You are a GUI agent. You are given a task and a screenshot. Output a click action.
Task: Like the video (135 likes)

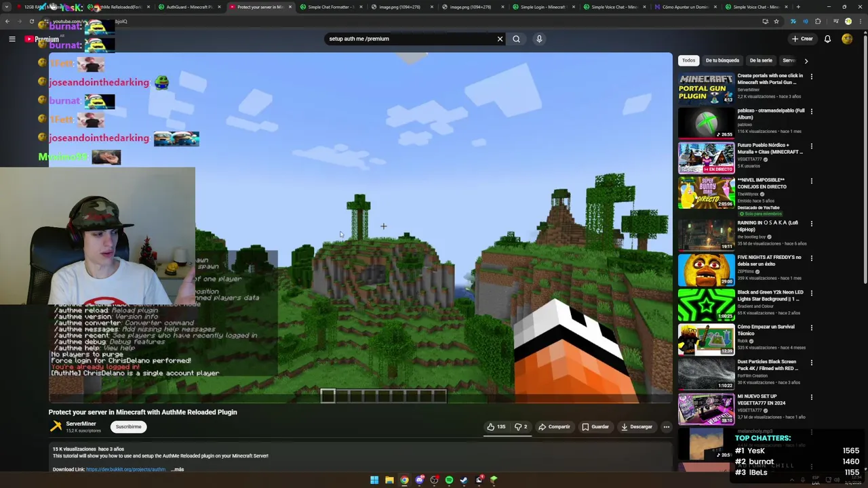click(x=496, y=427)
